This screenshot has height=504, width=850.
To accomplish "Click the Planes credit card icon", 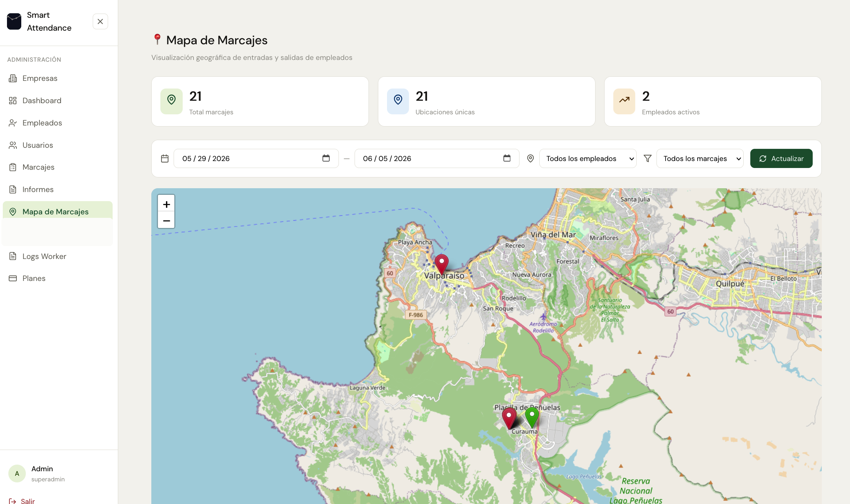I will click(x=13, y=278).
